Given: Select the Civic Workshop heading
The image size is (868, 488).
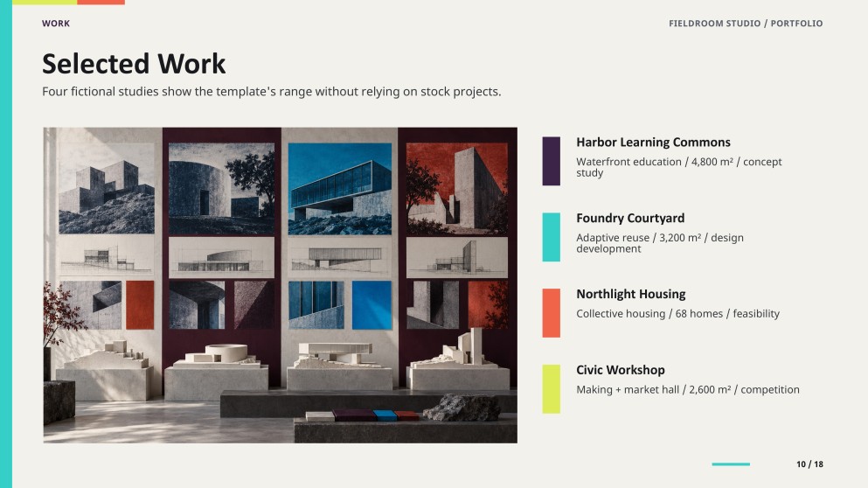Looking at the screenshot, I should [621, 370].
